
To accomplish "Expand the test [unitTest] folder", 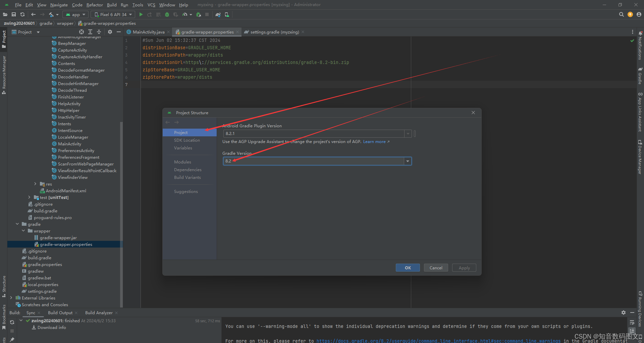I will pyautogui.click(x=29, y=197).
